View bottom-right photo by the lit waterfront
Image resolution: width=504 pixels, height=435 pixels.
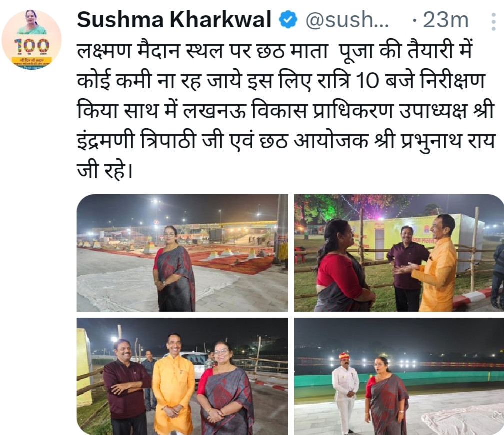coord(399,376)
